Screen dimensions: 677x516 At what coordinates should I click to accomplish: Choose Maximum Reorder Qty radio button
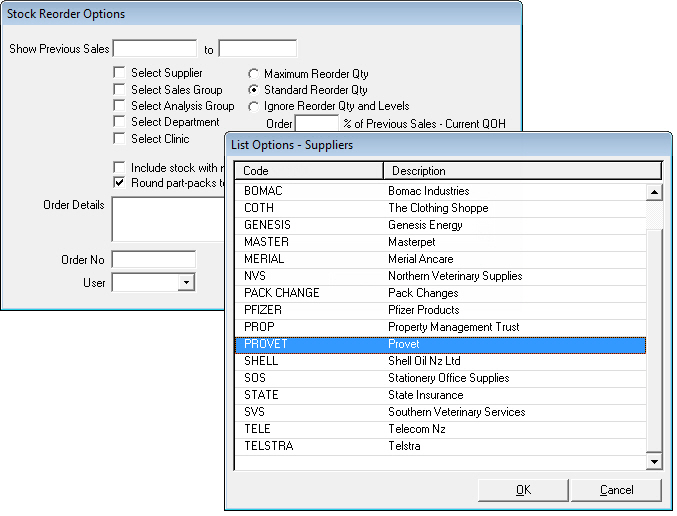253,74
